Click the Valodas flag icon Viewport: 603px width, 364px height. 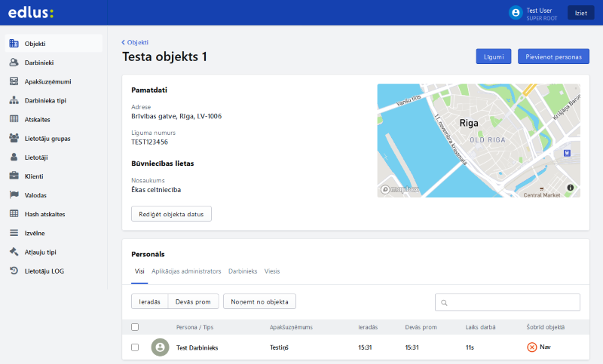coord(14,194)
